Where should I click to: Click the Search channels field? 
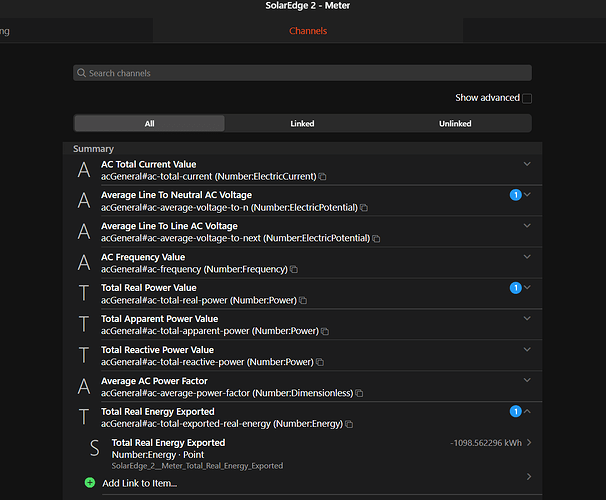pyautogui.click(x=302, y=73)
